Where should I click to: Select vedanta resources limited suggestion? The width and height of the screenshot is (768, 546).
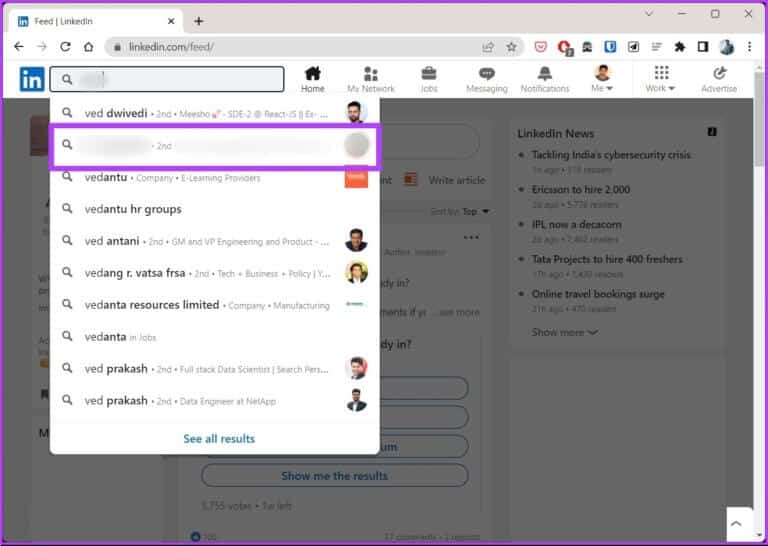click(x=215, y=305)
